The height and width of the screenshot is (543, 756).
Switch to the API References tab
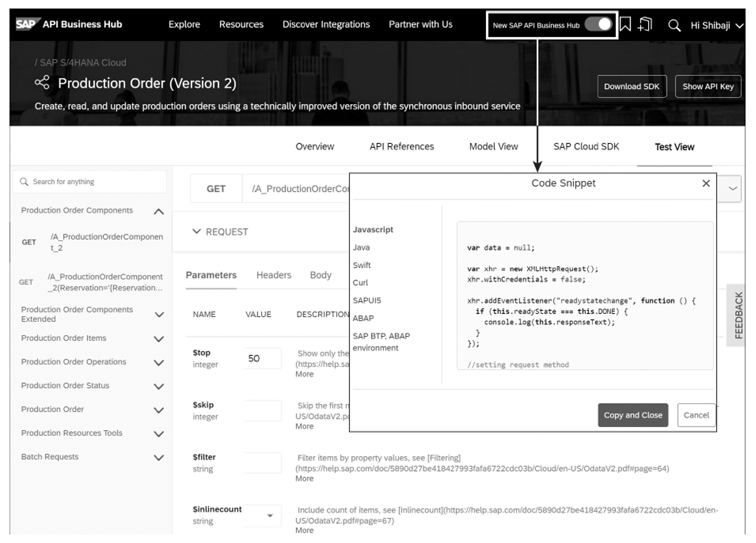click(402, 146)
